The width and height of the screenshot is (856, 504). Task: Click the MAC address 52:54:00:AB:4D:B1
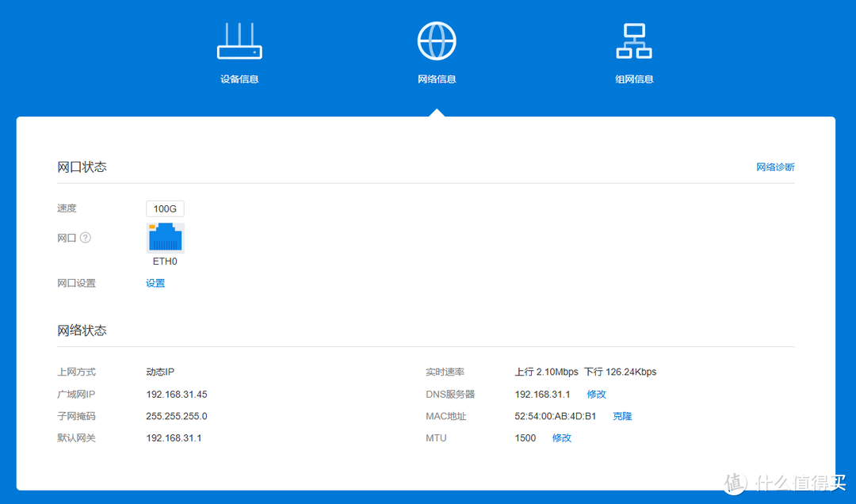(x=555, y=416)
